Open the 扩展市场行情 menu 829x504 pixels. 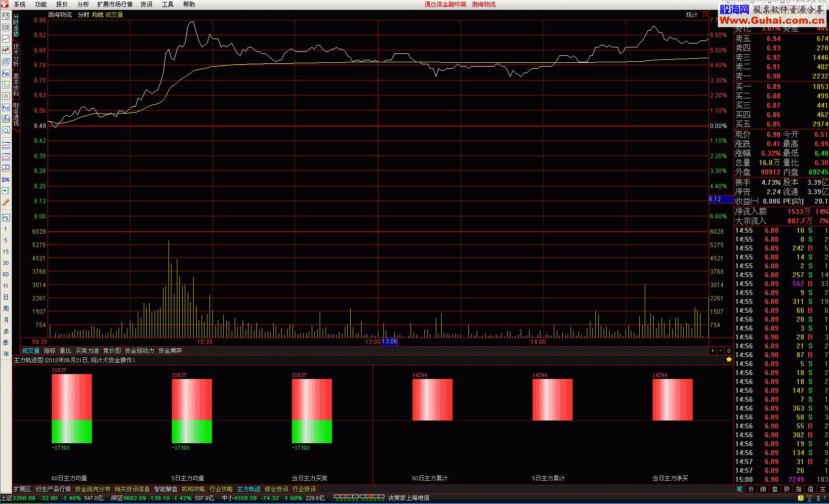tap(115, 4)
